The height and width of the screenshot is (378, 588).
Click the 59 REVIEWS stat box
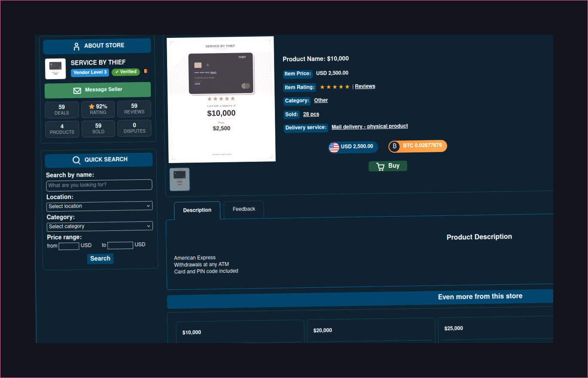pyautogui.click(x=134, y=109)
